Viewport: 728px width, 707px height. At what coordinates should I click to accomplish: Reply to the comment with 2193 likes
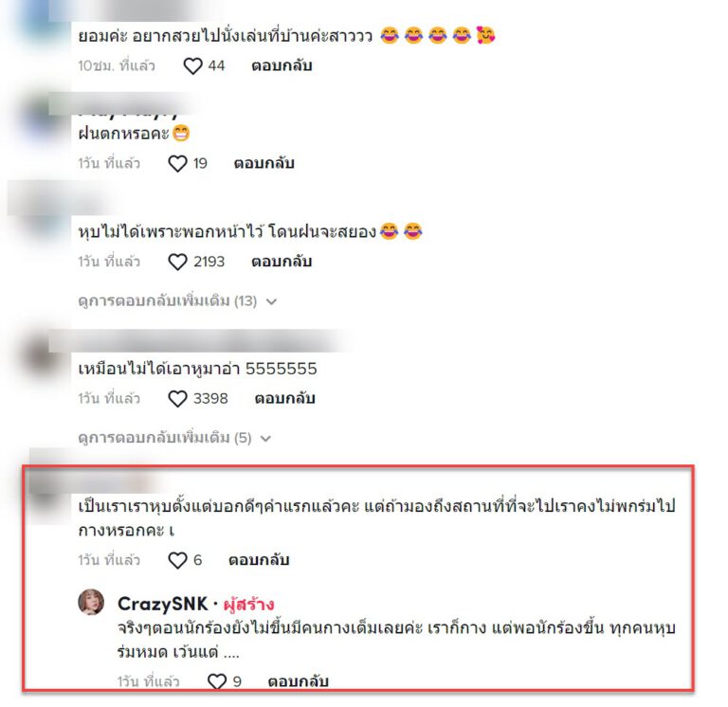[x=282, y=262]
